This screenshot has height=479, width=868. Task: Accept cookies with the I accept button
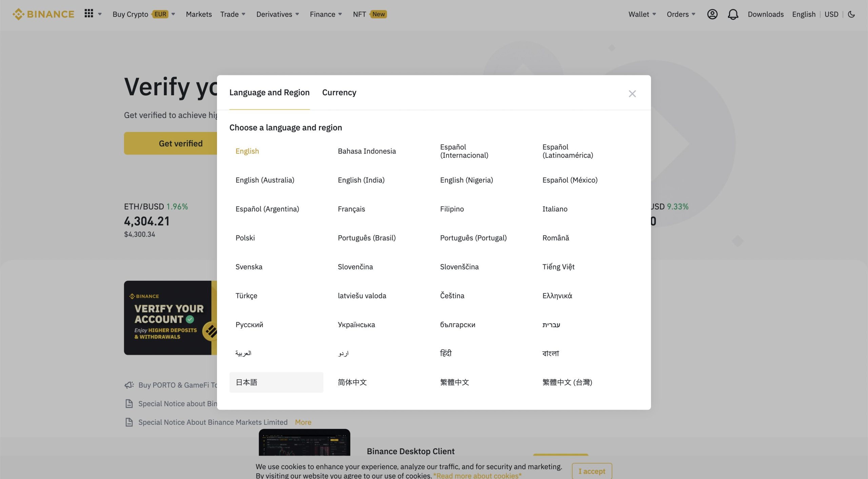(x=592, y=471)
